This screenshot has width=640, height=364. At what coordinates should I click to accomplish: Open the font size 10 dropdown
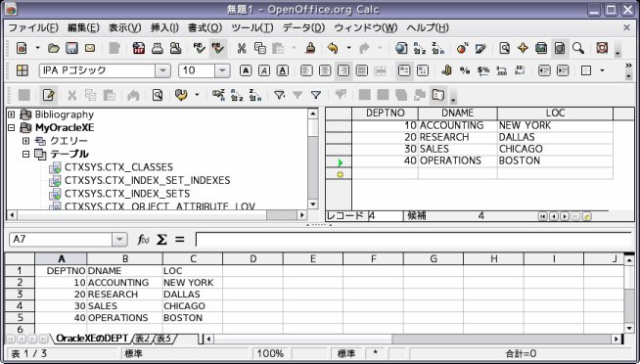click(x=222, y=71)
